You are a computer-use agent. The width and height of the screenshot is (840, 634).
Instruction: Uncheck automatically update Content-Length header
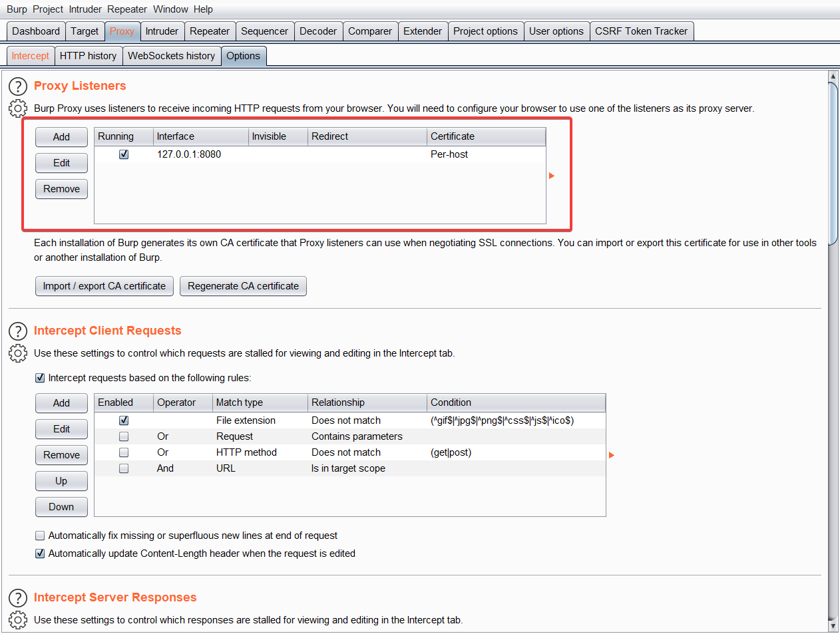tap(40, 554)
